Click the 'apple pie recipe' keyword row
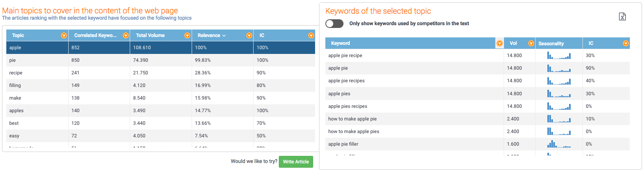The width and height of the screenshot is (644, 174). (478, 56)
